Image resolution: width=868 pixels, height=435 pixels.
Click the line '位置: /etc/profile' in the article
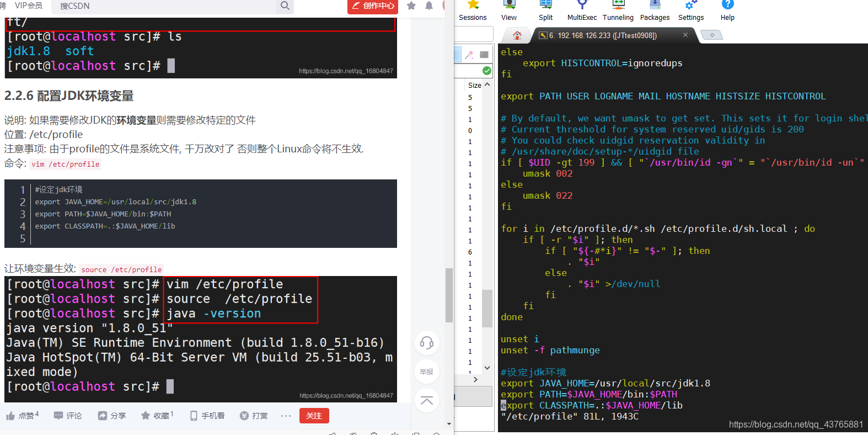[44, 135]
